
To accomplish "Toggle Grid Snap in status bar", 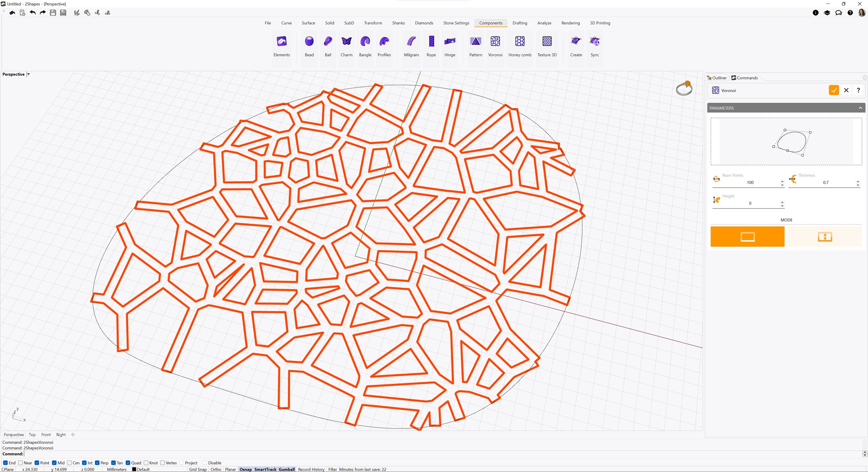I will 197,469.
